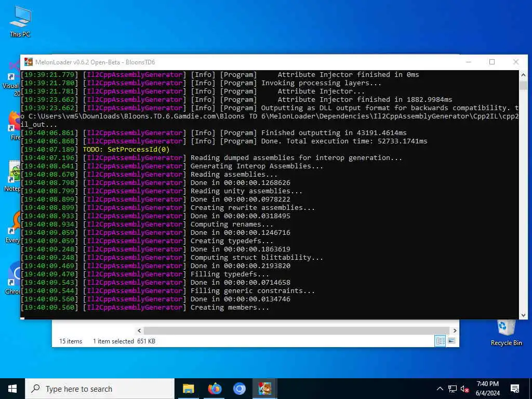Click 'Computing renames...' console line

click(232, 224)
